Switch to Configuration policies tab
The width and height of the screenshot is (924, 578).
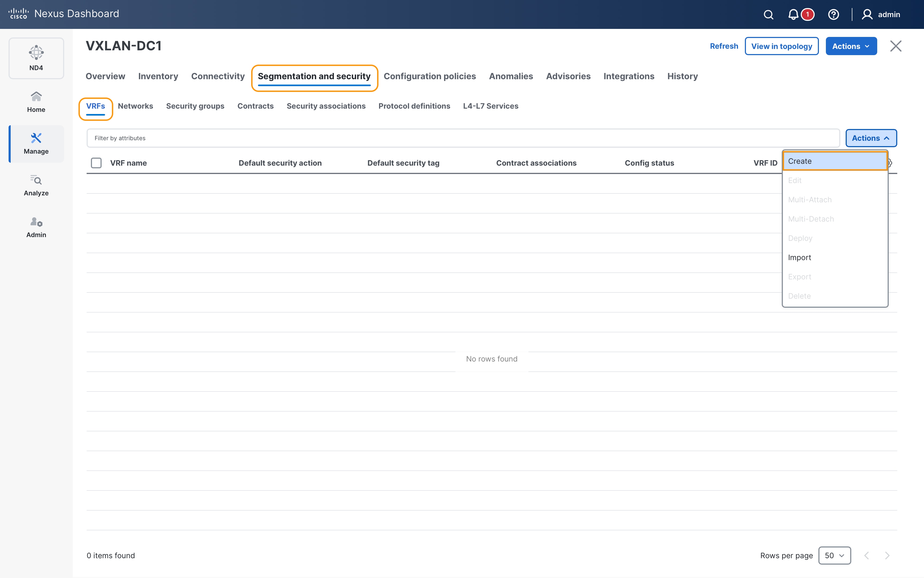pyautogui.click(x=430, y=76)
